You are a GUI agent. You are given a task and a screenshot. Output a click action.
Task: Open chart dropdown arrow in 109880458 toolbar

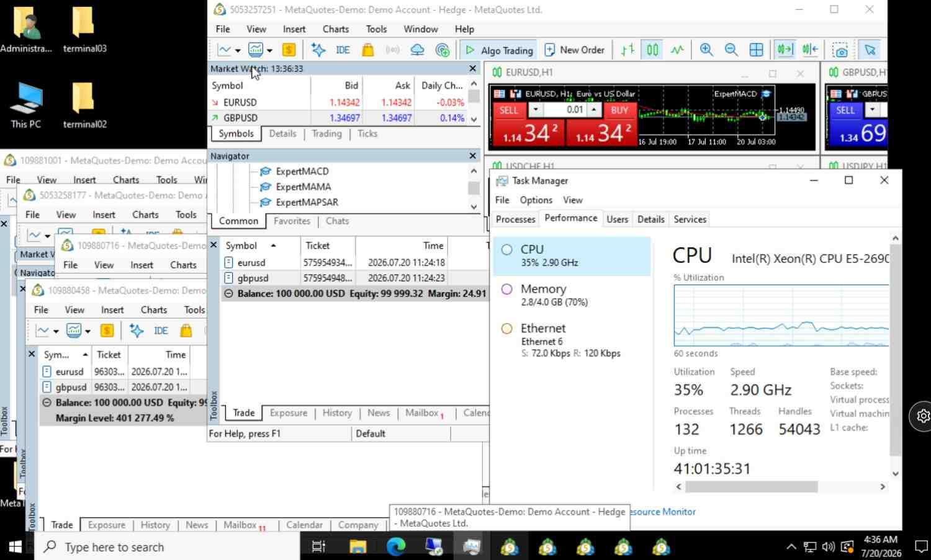pos(56,332)
